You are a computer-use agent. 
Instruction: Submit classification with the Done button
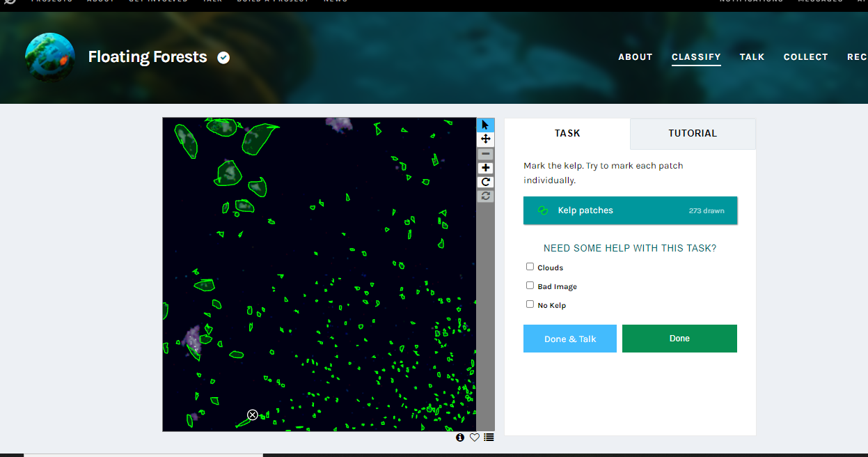coord(679,339)
